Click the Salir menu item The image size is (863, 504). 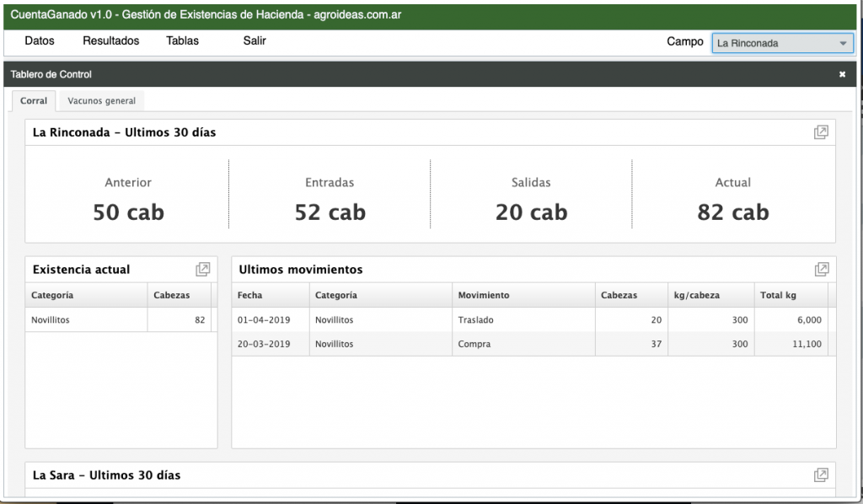255,40
